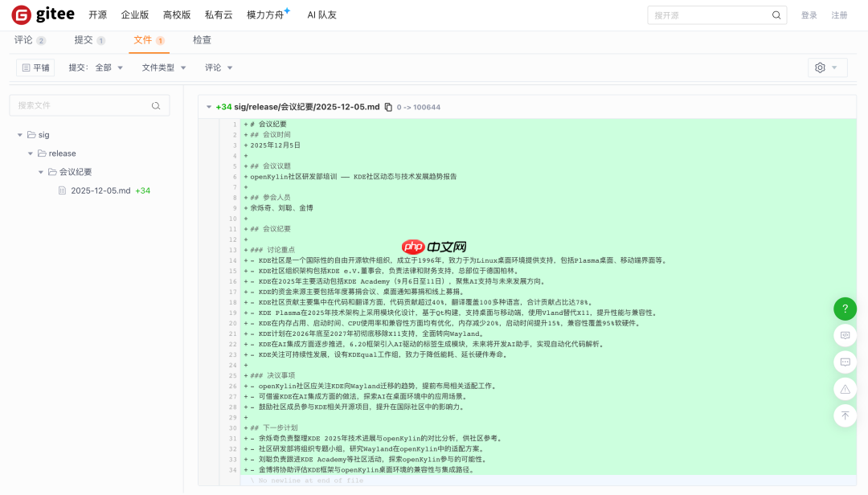Open the AI 队友 menu item
This screenshot has height=495, width=868.
pyautogui.click(x=320, y=14)
